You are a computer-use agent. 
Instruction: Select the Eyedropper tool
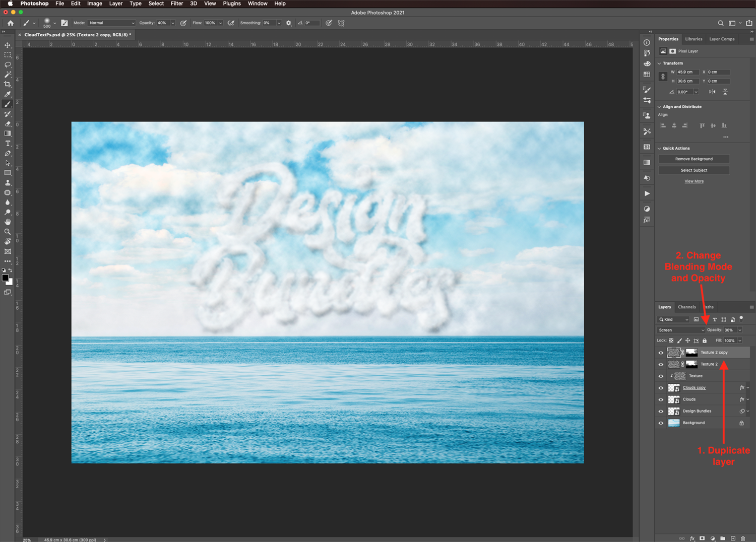(x=8, y=94)
